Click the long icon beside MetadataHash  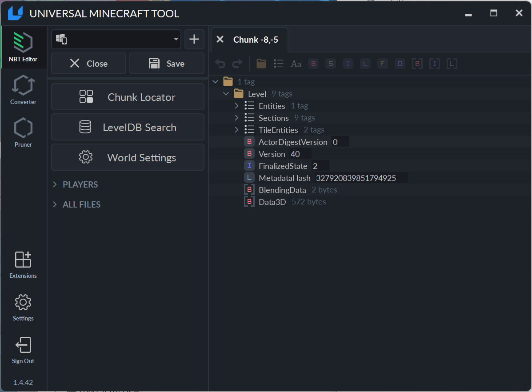(x=249, y=177)
